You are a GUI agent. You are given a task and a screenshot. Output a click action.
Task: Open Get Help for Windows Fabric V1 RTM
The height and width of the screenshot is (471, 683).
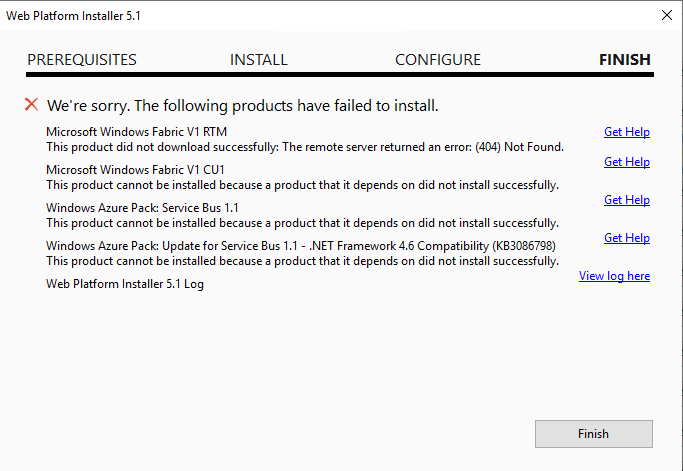627,132
